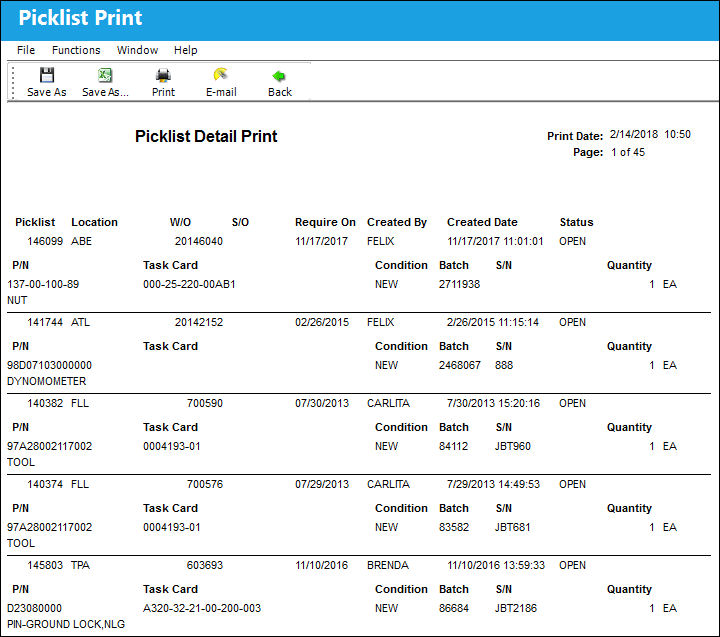Click the print date 2/14/2018 10:50

pos(650,135)
